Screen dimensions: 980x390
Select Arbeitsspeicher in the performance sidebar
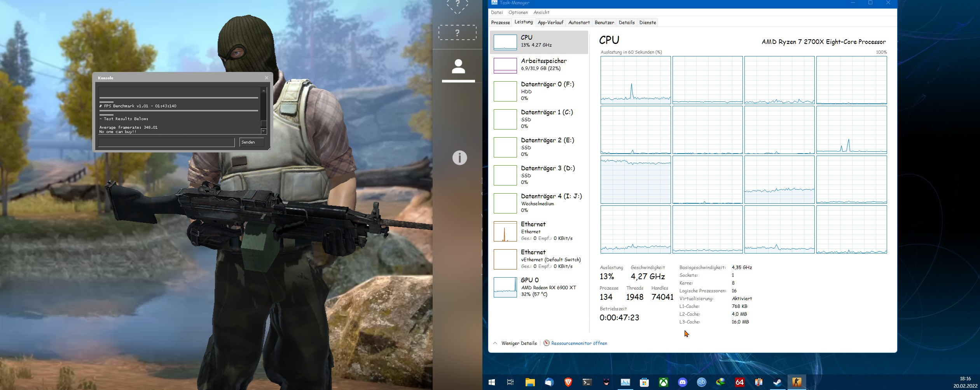coord(539,65)
